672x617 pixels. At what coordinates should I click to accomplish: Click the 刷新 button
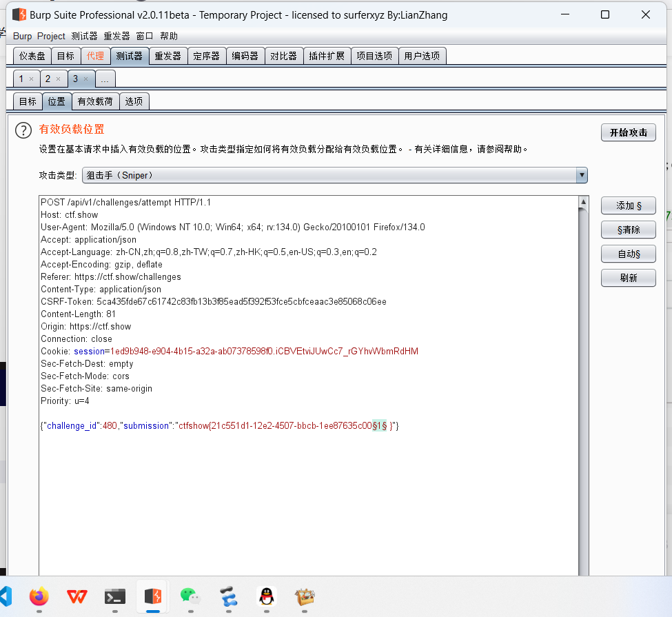pyautogui.click(x=629, y=278)
